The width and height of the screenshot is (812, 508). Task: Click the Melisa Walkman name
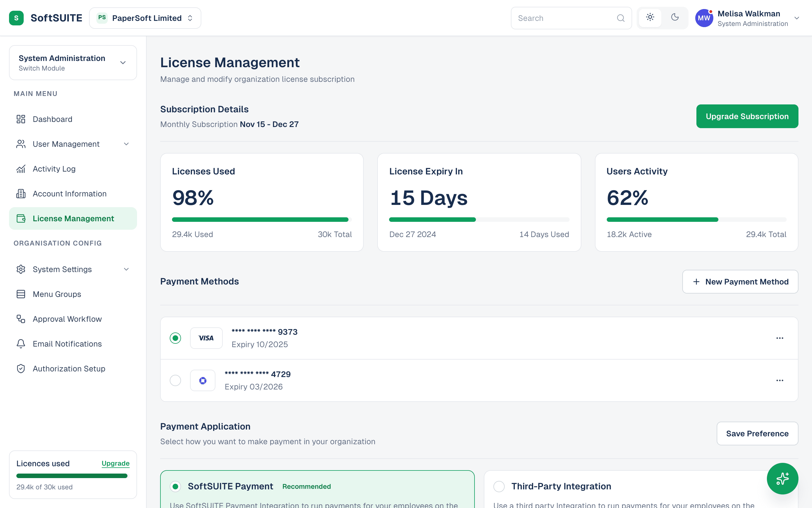tap(749, 14)
